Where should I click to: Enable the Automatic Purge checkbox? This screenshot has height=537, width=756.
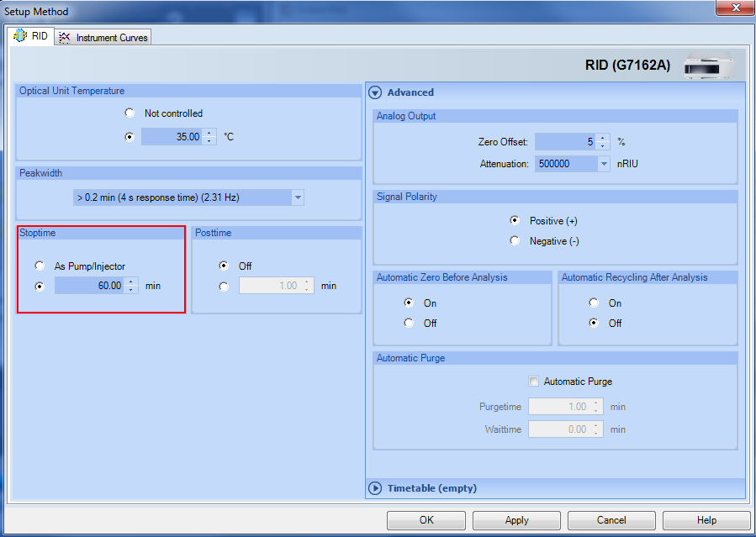pyautogui.click(x=533, y=382)
